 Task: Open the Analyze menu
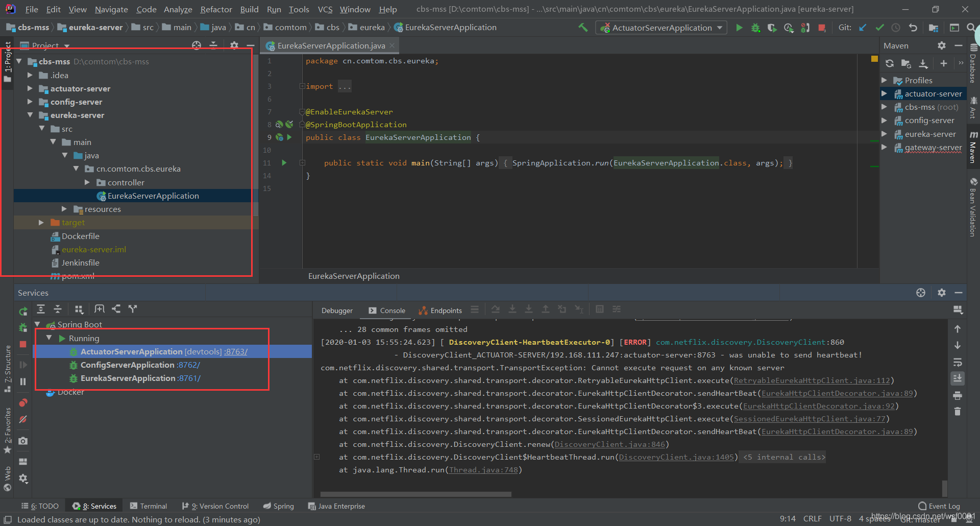pos(178,9)
